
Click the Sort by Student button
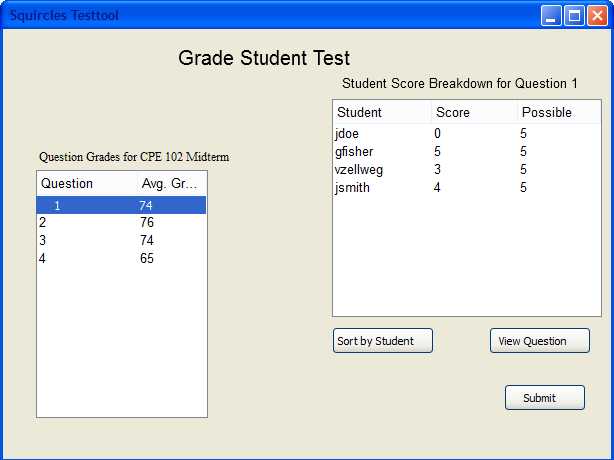[382, 341]
